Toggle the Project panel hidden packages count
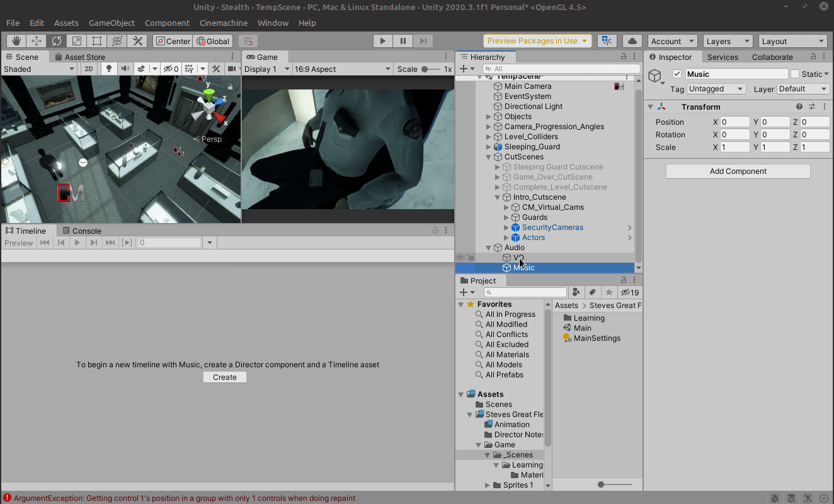Screen dimensions: 834x504 coord(630,292)
